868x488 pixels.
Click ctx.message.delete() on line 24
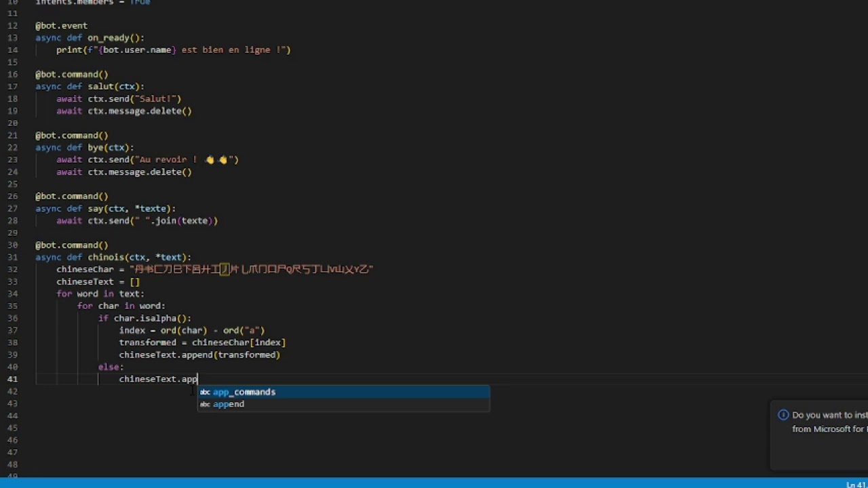click(140, 172)
